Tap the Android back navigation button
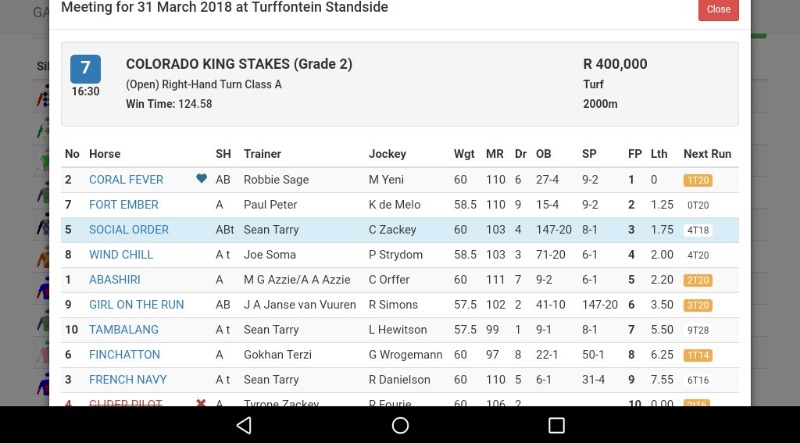 pos(244,425)
